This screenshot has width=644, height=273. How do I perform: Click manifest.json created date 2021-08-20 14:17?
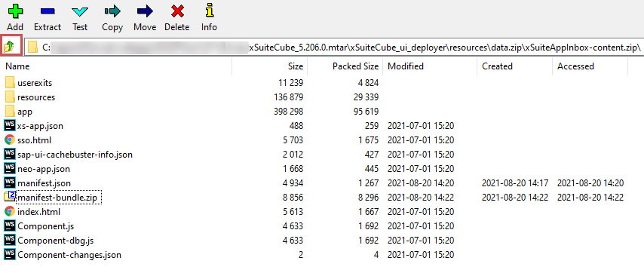(x=515, y=183)
